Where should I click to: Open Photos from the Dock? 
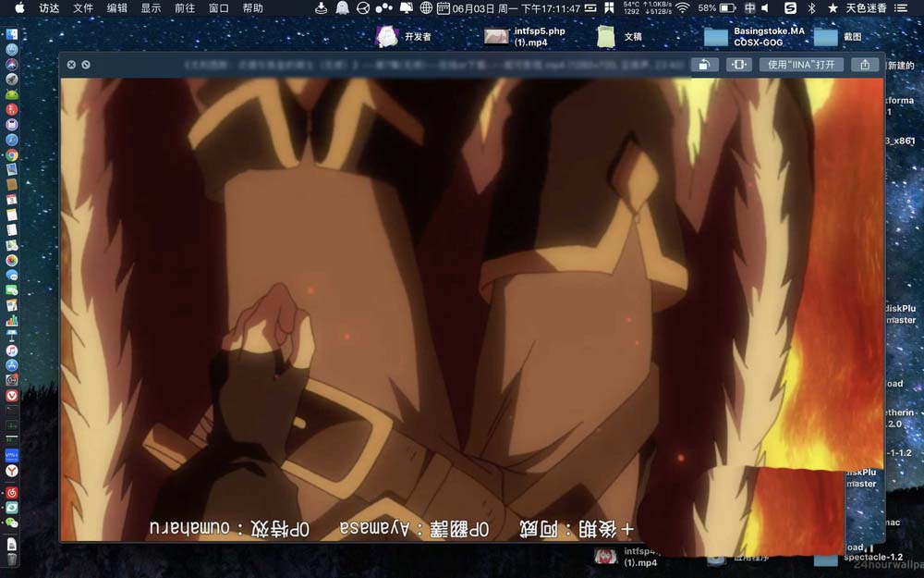point(12,260)
